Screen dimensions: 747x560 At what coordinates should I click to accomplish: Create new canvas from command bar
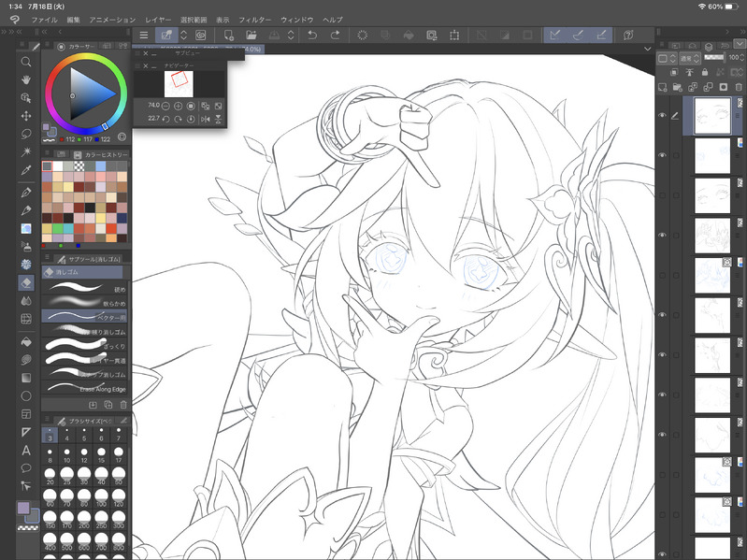(229, 35)
